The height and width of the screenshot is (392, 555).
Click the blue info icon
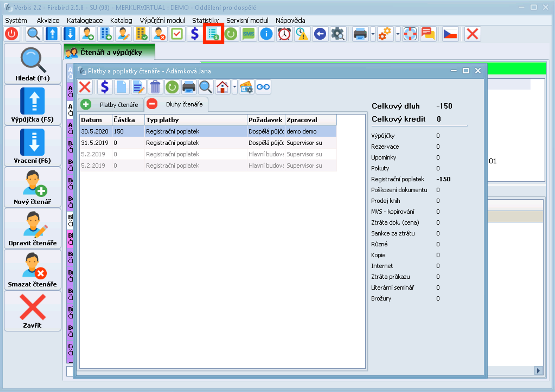pyautogui.click(x=266, y=34)
